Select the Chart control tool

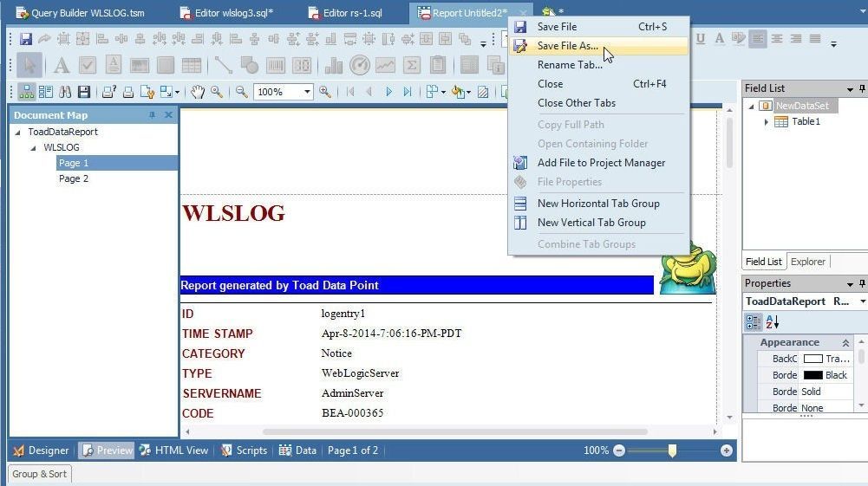(333, 65)
